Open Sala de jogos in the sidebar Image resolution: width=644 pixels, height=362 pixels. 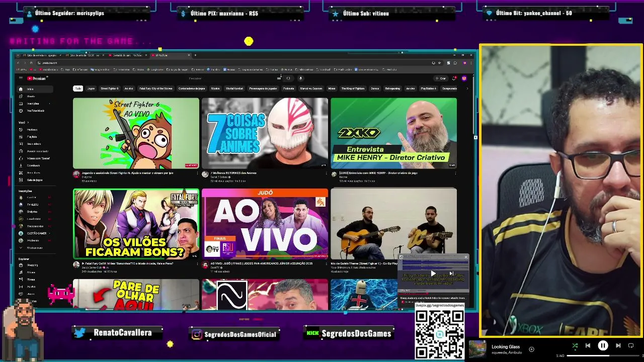click(35, 179)
